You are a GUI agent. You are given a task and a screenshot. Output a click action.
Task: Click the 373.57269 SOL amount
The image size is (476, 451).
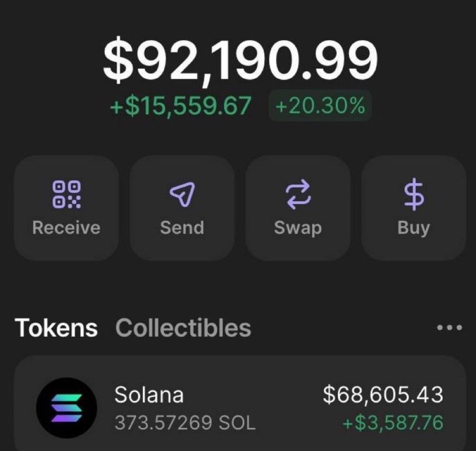pyautogui.click(x=185, y=423)
